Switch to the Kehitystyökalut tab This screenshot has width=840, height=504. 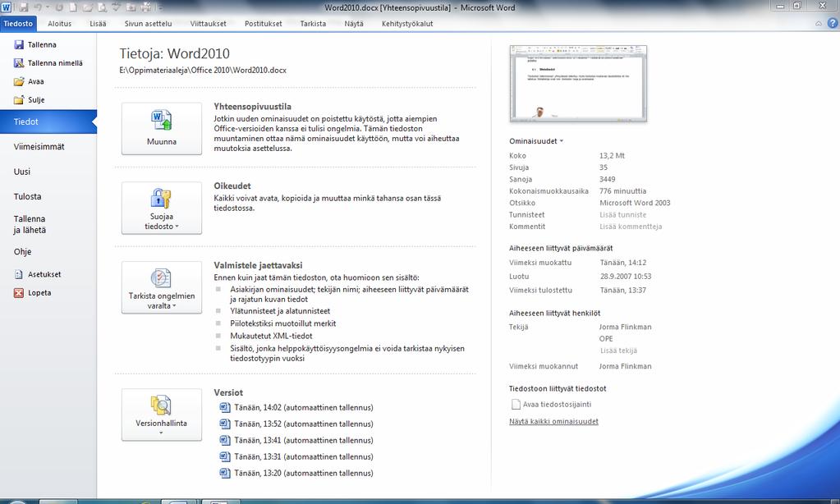click(x=407, y=24)
